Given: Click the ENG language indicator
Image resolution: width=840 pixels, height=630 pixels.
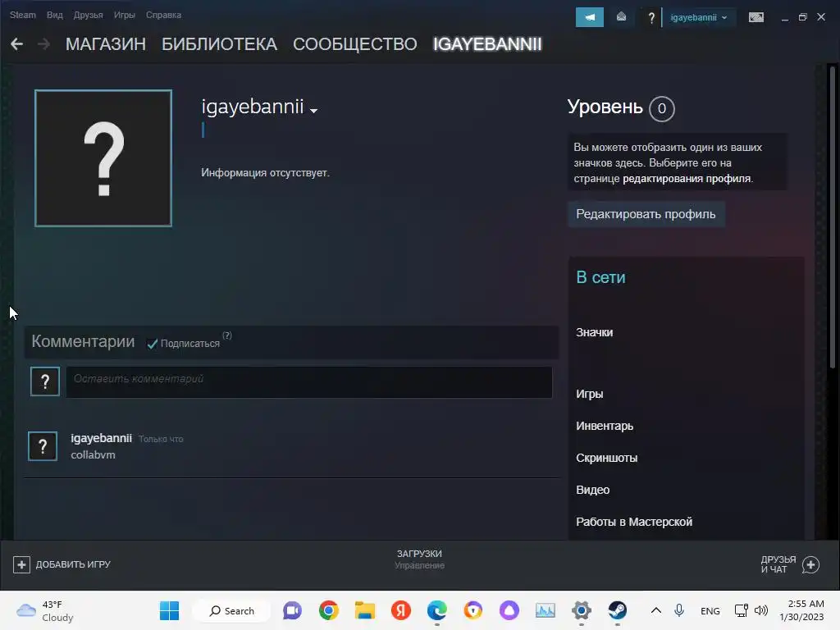Looking at the screenshot, I should coord(710,610).
